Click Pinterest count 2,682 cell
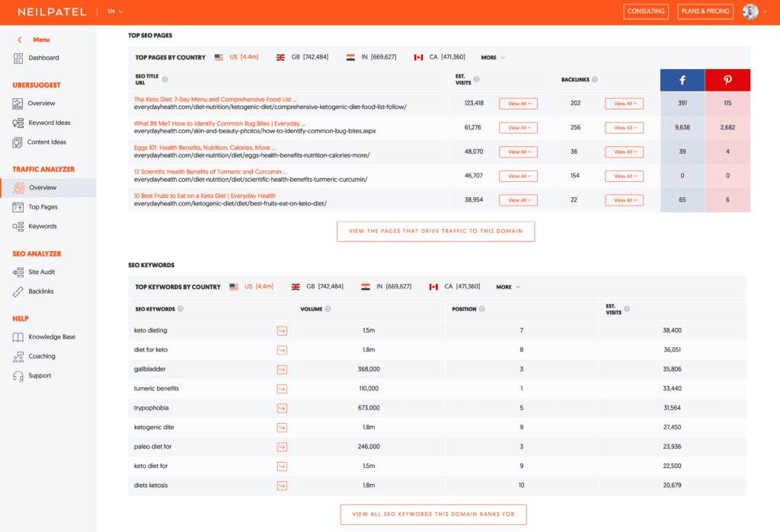The width and height of the screenshot is (780, 532). coord(727,128)
